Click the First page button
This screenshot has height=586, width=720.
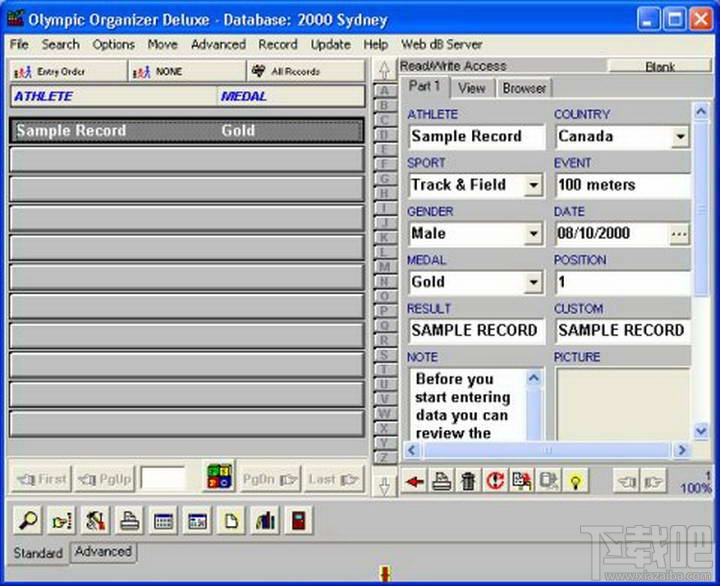coord(41,479)
